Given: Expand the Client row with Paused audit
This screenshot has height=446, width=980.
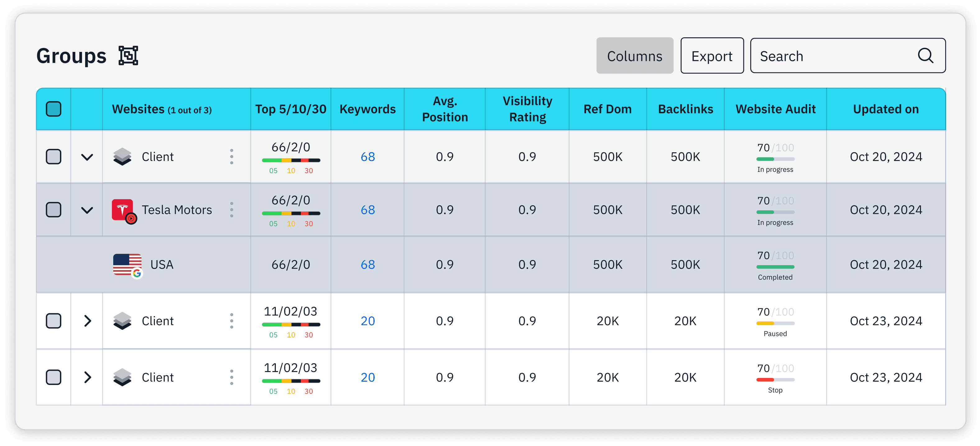Looking at the screenshot, I should point(87,321).
